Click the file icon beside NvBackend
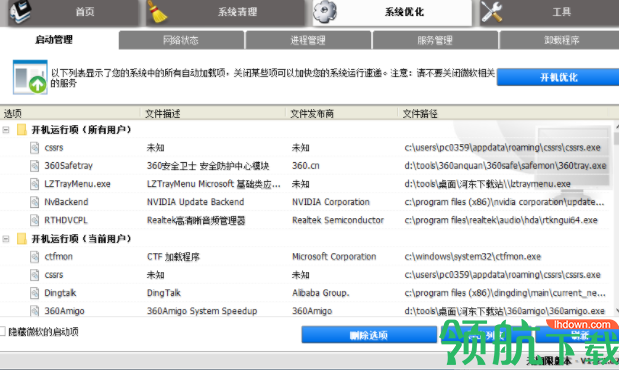Image resolution: width=619 pixels, height=372 pixels. [35, 202]
